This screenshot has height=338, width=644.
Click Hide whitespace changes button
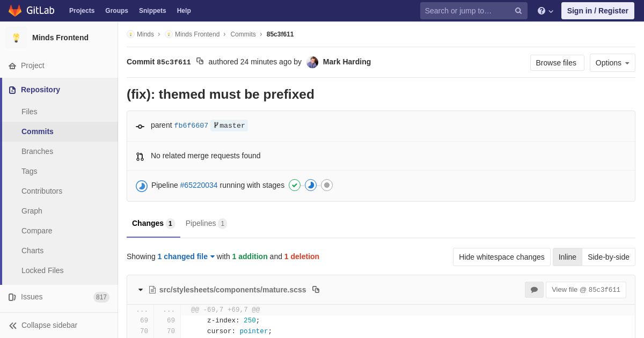point(502,257)
